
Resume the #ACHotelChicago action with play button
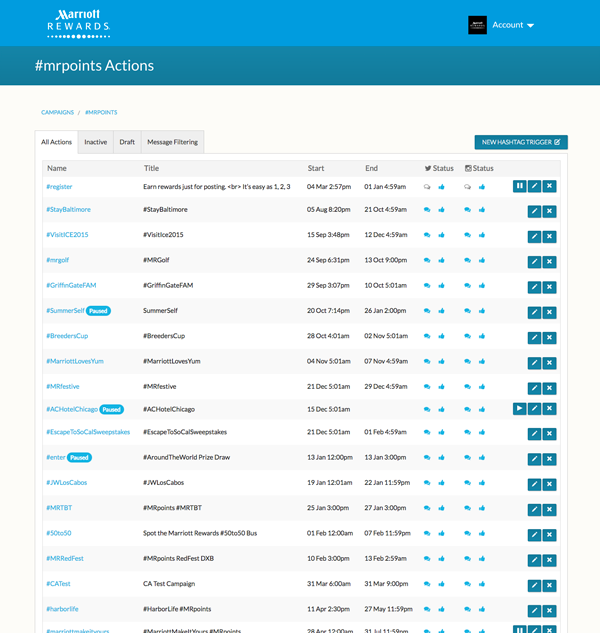click(x=519, y=409)
